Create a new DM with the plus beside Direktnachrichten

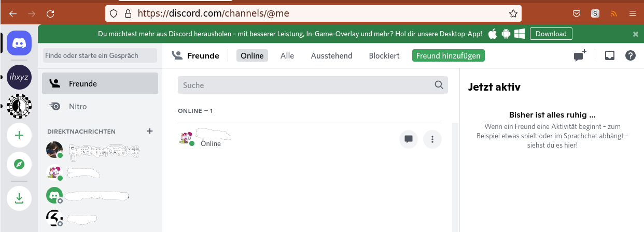tap(150, 131)
